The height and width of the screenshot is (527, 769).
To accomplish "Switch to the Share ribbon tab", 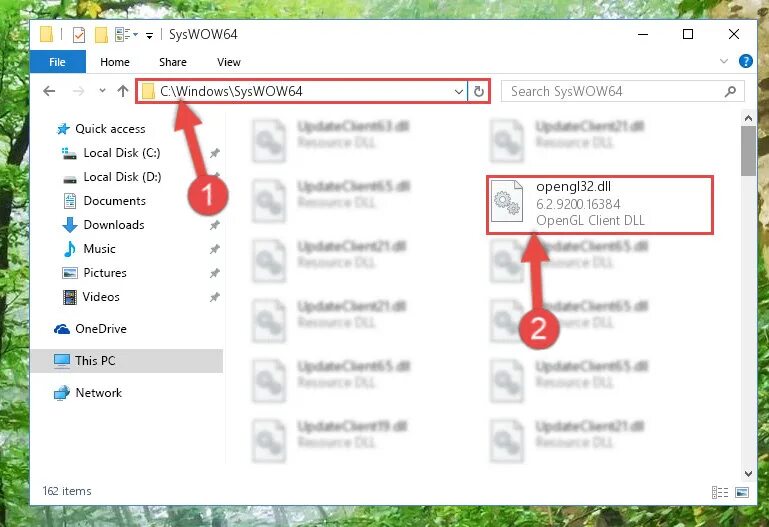I will [x=173, y=62].
